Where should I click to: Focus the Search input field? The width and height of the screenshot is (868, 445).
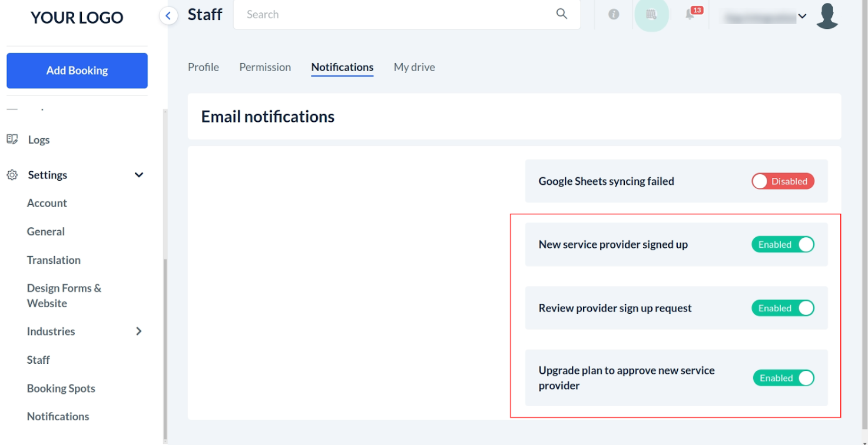point(395,15)
